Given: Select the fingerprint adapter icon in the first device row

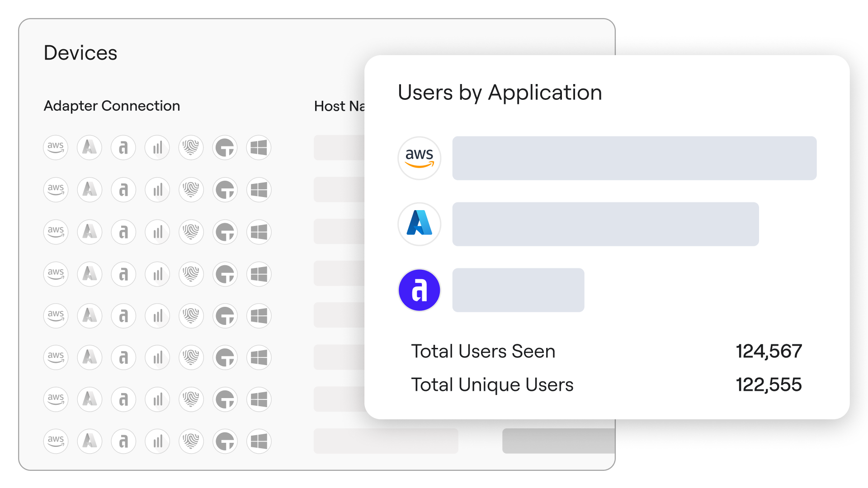Looking at the screenshot, I should (191, 147).
